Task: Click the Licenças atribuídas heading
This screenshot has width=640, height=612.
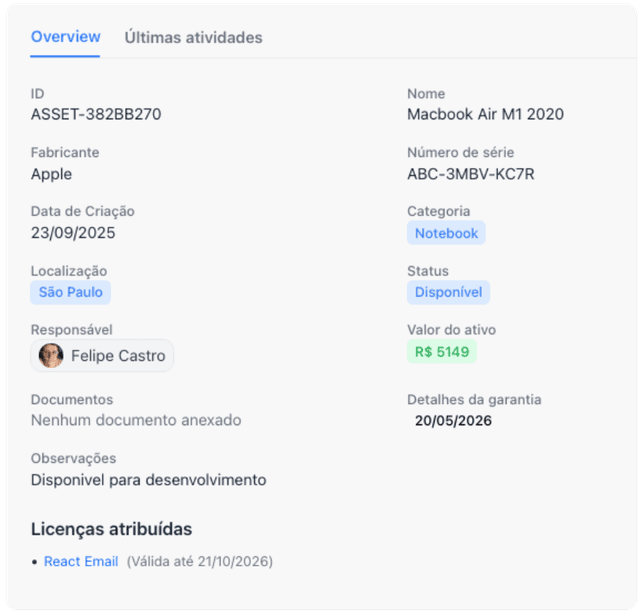Action: tap(111, 529)
